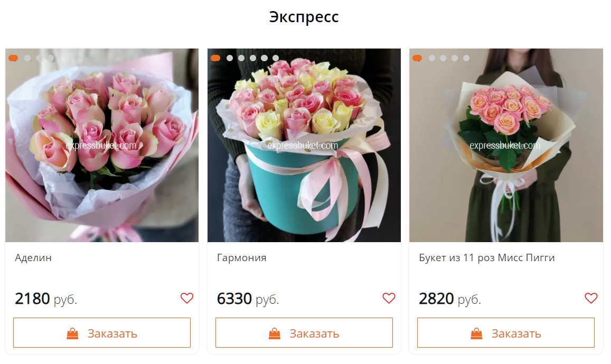611x364 pixels.
Task: Open Букет из 11 роз Мисс Пигги link
Action: 487,258
